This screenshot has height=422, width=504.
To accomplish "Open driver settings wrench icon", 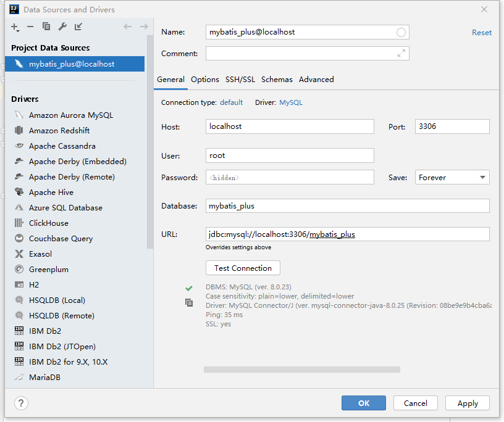I will point(62,27).
